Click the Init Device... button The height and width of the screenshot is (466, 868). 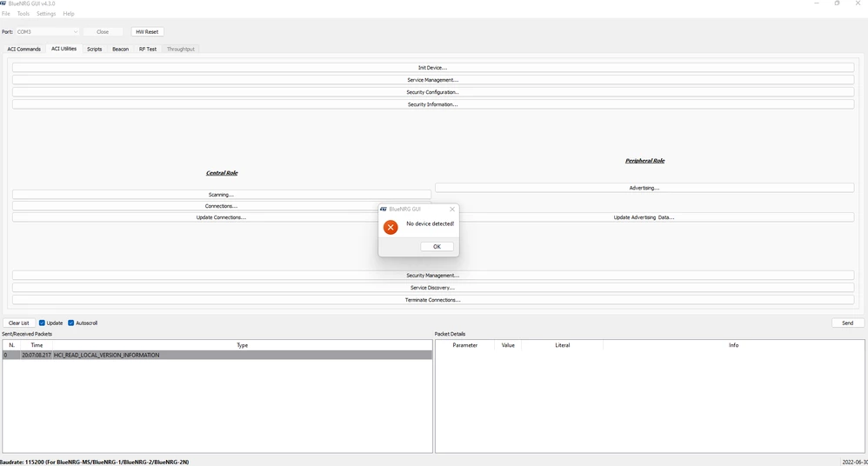433,68
